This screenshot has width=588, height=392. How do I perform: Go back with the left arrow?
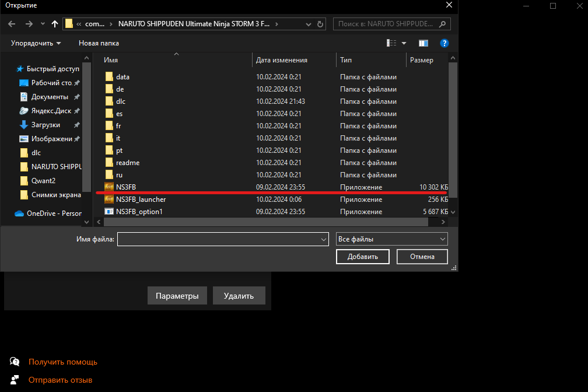coord(12,24)
